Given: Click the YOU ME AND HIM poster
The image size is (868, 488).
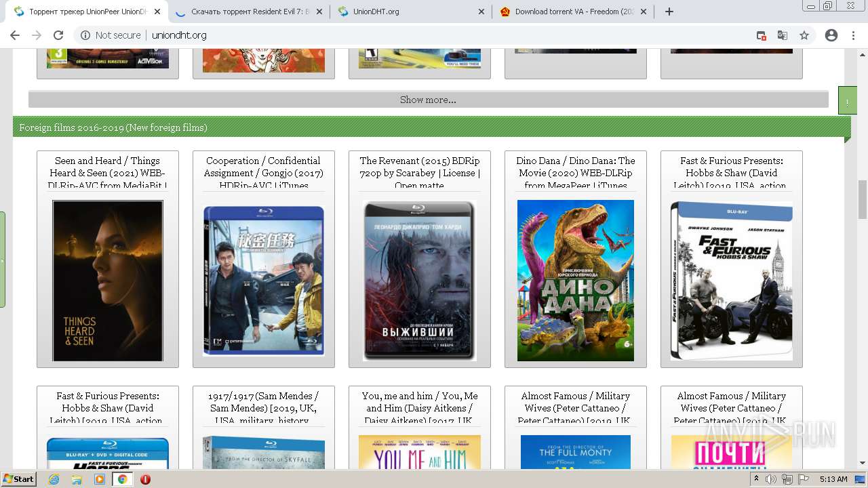Looking at the screenshot, I should [x=420, y=452].
